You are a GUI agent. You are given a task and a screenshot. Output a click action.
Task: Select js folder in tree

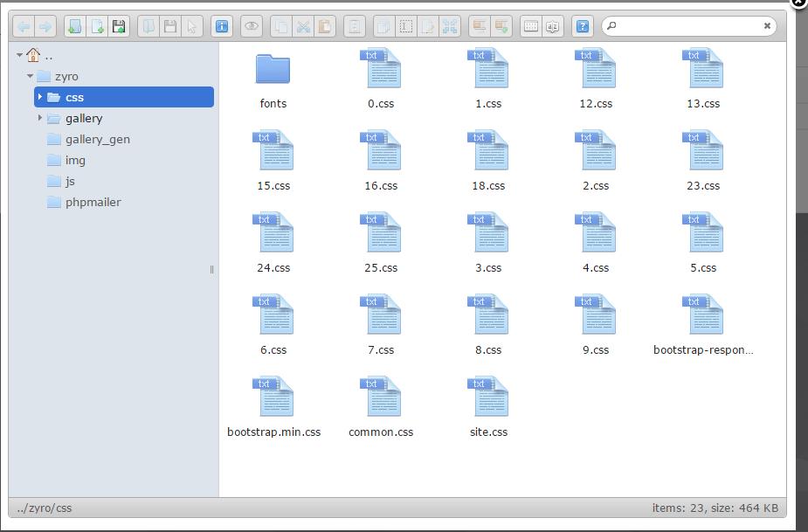pos(61,182)
